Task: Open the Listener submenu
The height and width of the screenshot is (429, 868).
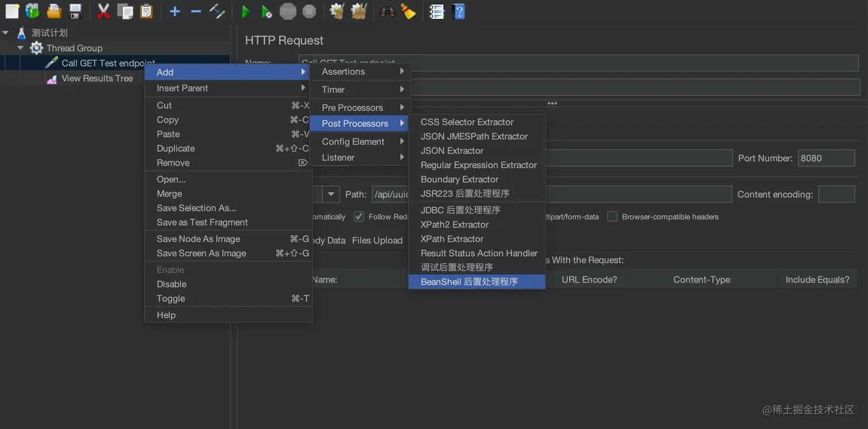Action: (359, 157)
